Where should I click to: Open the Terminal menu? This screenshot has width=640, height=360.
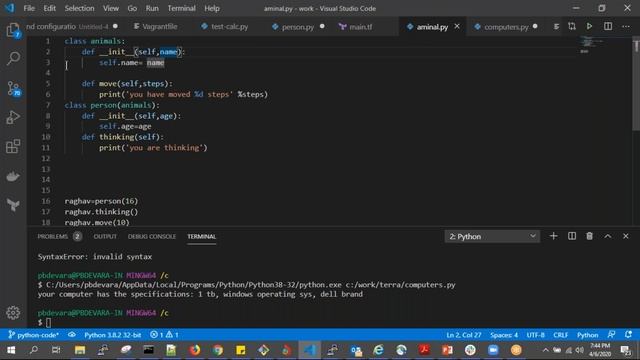coord(181,8)
